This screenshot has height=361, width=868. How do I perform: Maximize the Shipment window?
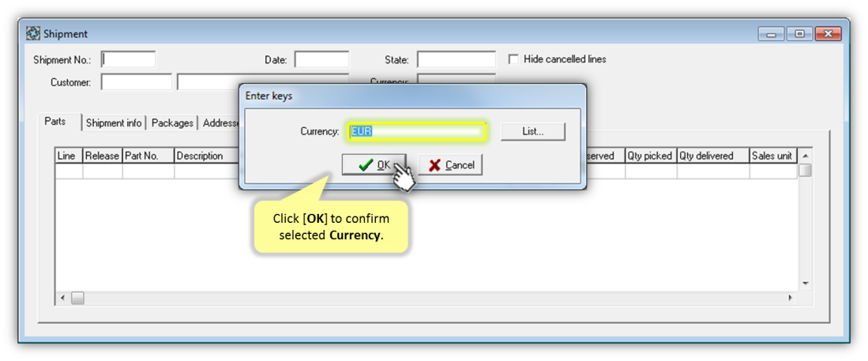click(799, 34)
